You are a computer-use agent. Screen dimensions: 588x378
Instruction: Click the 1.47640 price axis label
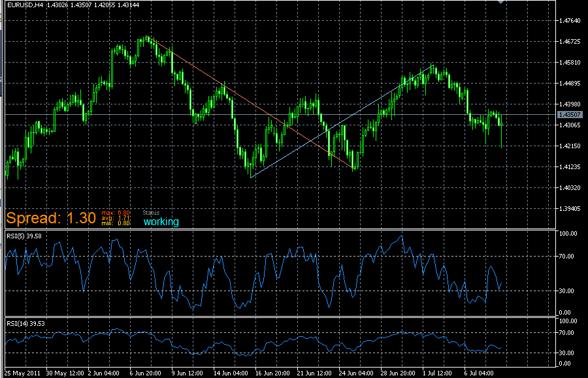[570, 21]
